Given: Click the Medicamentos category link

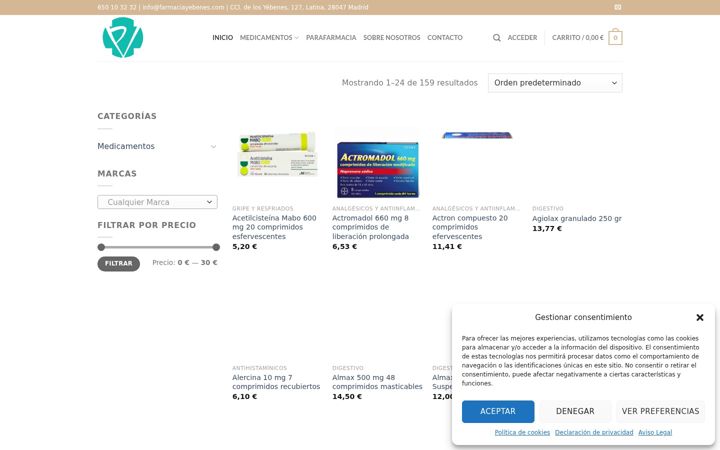Looking at the screenshot, I should pyautogui.click(x=126, y=146).
